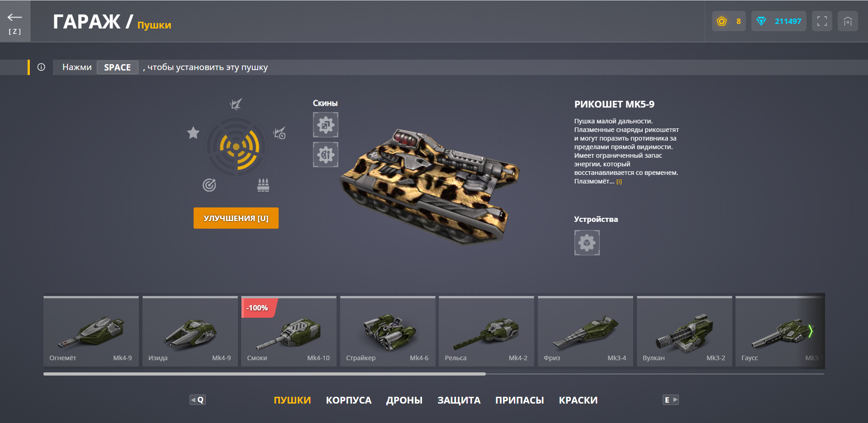Open the devices slot under Устройства
The width and height of the screenshot is (868, 423).
[x=587, y=243]
